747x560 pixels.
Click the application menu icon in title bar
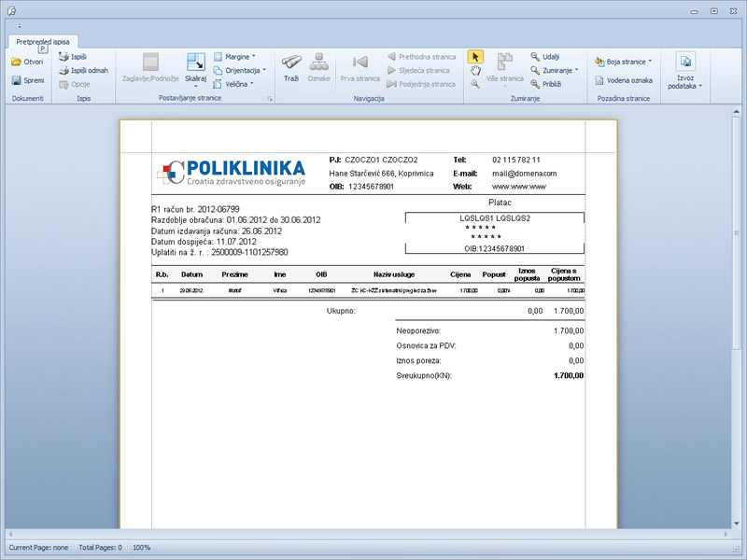pyautogui.click(x=12, y=10)
